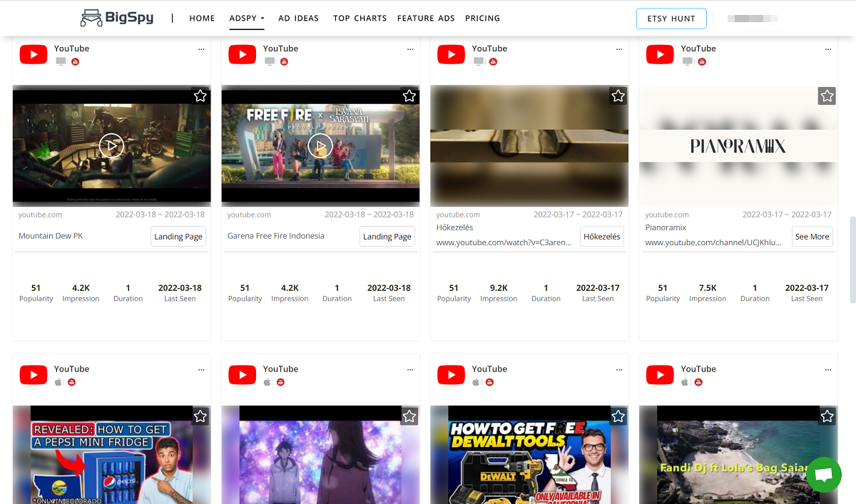Navigate to PRICING page
This screenshot has width=856, height=504.
pyautogui.click(x=482, y=19)
